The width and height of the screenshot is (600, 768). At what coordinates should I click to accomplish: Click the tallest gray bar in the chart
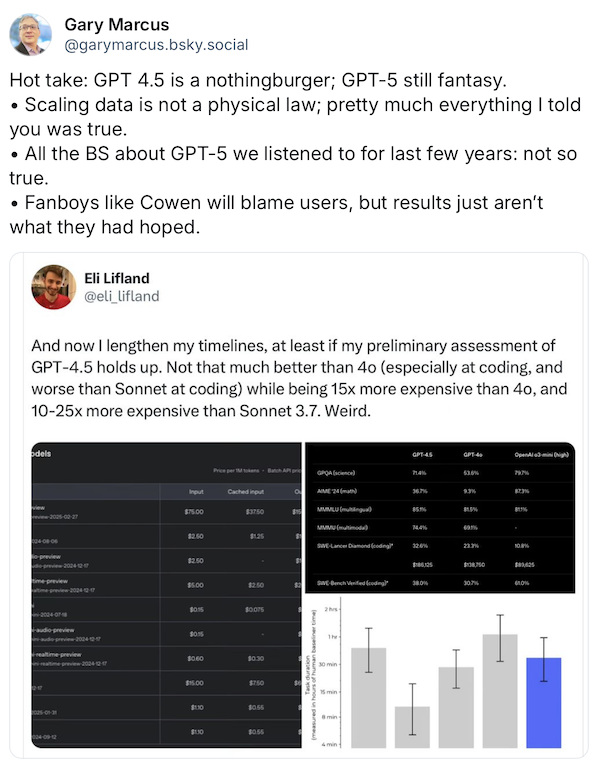point(500,691)
